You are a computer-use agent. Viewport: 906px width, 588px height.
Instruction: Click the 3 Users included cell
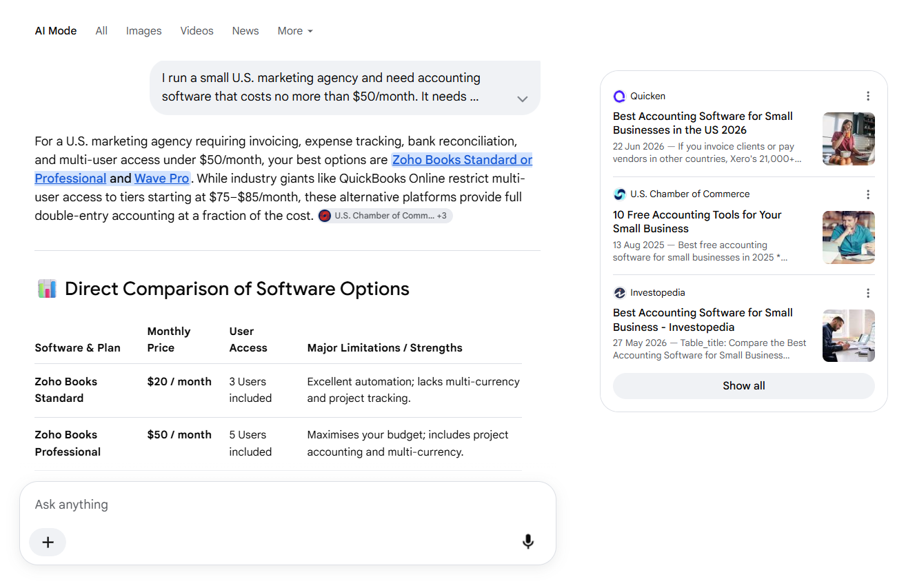click(250, 390)
